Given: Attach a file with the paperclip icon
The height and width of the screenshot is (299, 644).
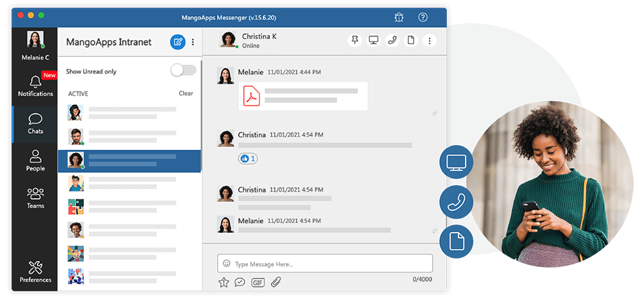Looking at the screenshot, I should tap(276, 282).
